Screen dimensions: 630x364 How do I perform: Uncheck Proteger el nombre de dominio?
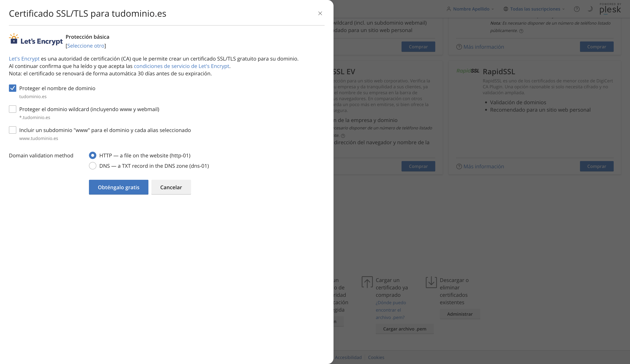tap(12, 88)
